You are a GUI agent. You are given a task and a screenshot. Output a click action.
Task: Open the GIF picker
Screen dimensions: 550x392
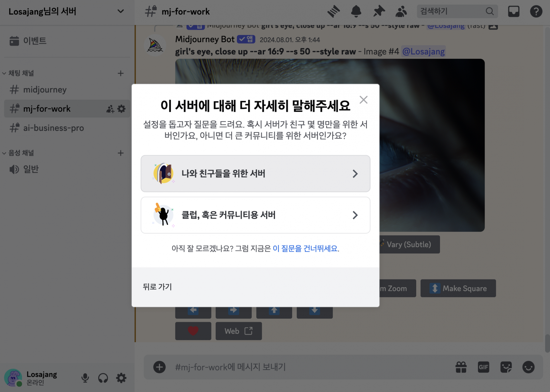coord(483,367)
